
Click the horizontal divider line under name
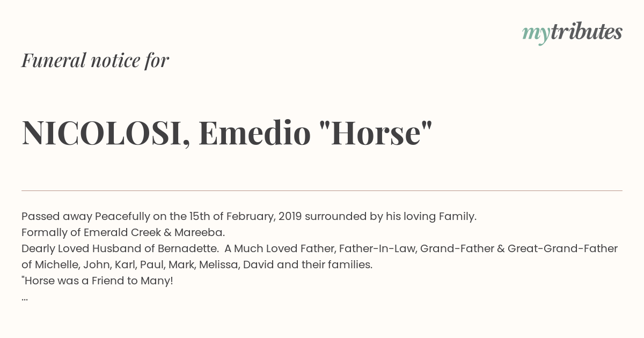coord(322,190)
